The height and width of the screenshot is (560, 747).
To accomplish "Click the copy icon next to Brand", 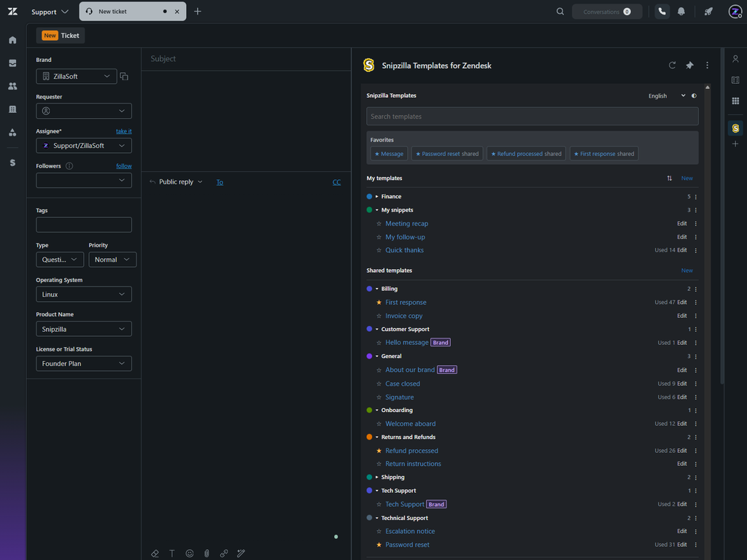I will pyautogui.click(x=124, y=76).
